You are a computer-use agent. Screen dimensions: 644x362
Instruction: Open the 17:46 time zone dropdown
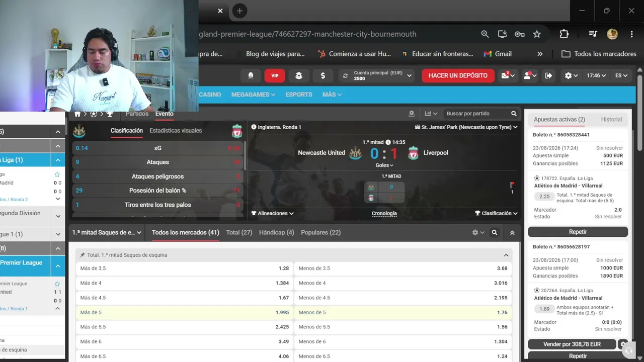pyautogui.click(x=596, y=75)
